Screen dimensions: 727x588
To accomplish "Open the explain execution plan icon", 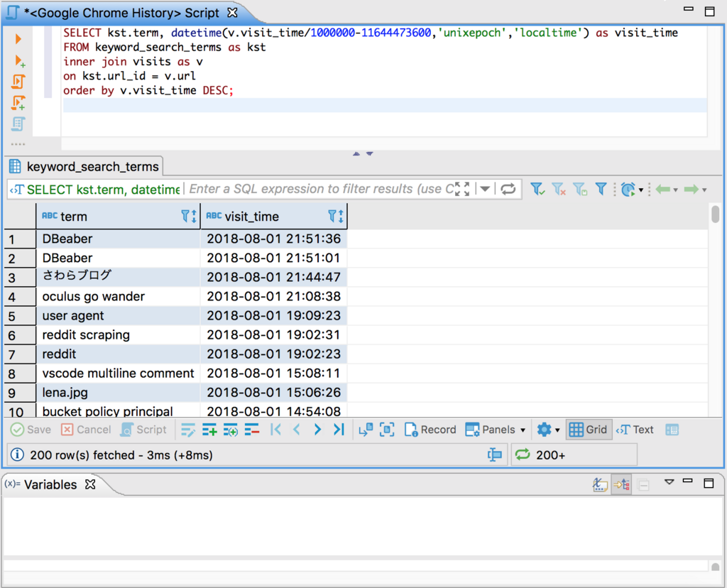I will (18, 124).
